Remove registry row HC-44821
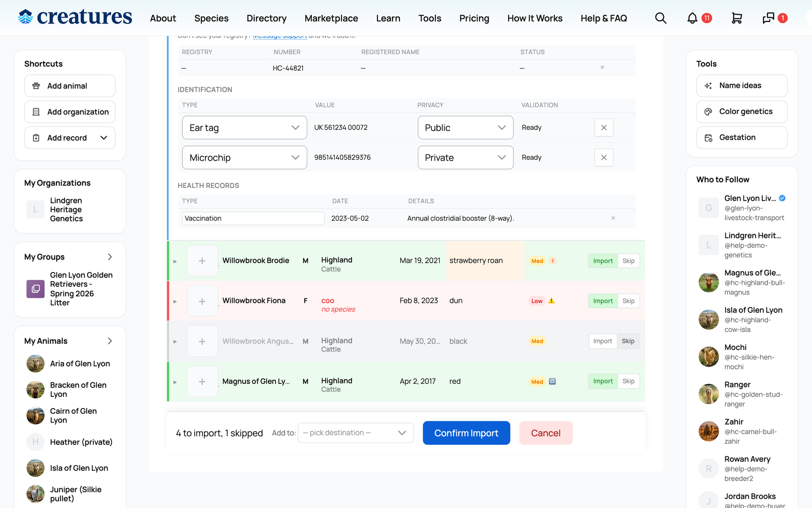 (602, 67)
